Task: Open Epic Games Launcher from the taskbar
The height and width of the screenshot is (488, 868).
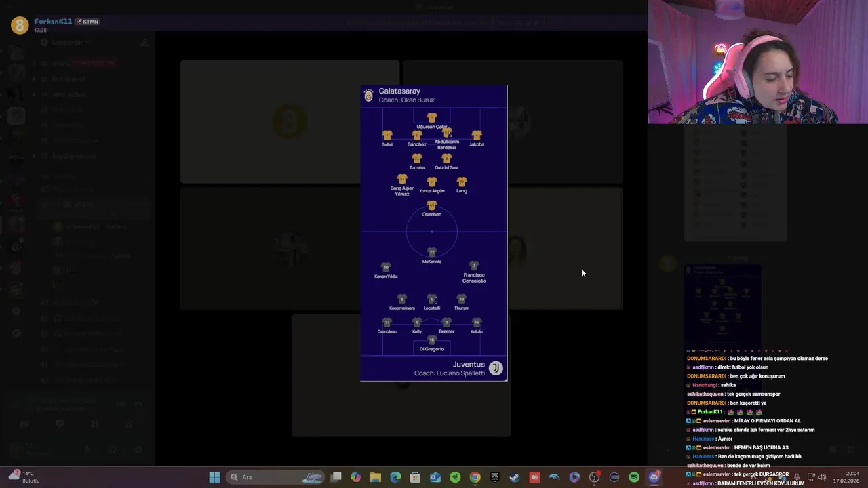Action: coord(494,477)
